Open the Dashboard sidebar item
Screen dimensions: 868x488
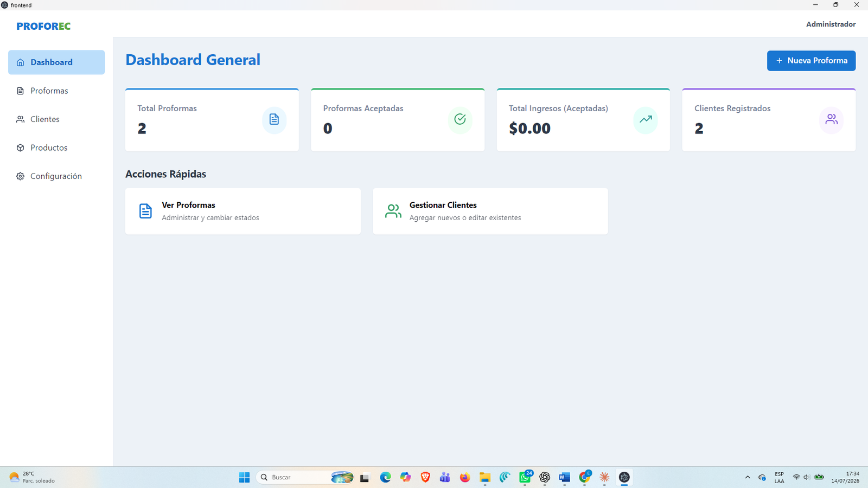tap(56, 62)
